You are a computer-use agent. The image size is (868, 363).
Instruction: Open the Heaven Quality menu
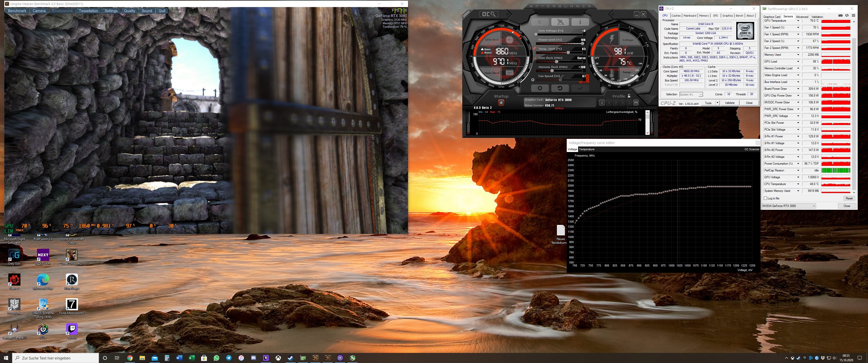[129, 11]
